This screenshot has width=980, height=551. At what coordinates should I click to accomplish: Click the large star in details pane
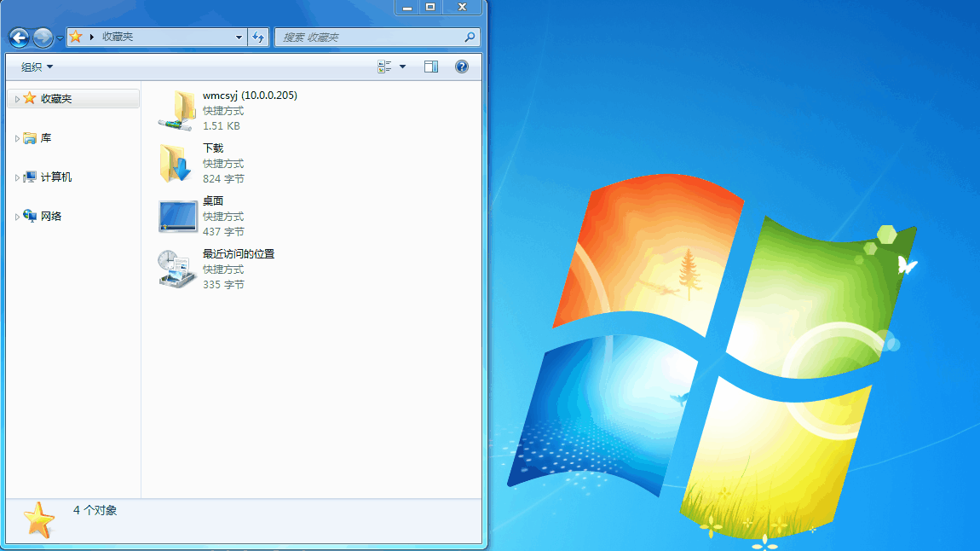click(38, 520)
